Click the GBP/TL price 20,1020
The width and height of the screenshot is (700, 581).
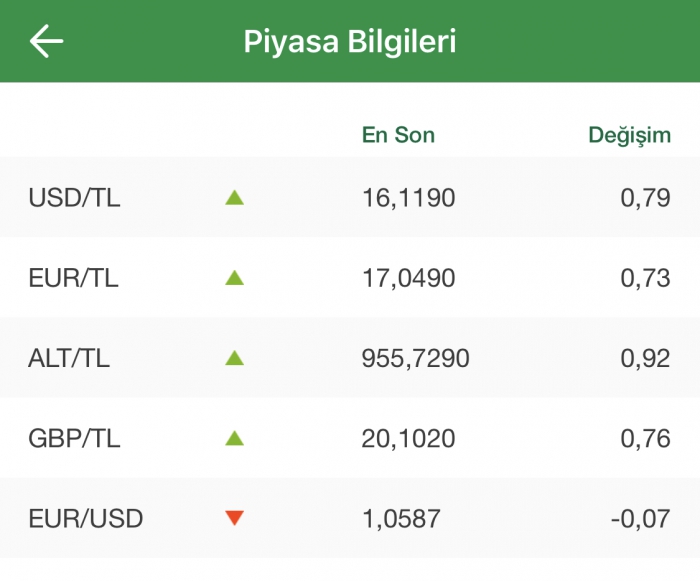coord(408,438)
